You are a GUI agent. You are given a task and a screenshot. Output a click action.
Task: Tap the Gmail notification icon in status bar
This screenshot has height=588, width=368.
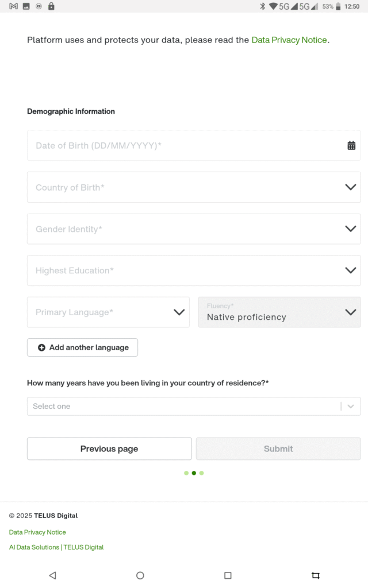pos(13,6)
